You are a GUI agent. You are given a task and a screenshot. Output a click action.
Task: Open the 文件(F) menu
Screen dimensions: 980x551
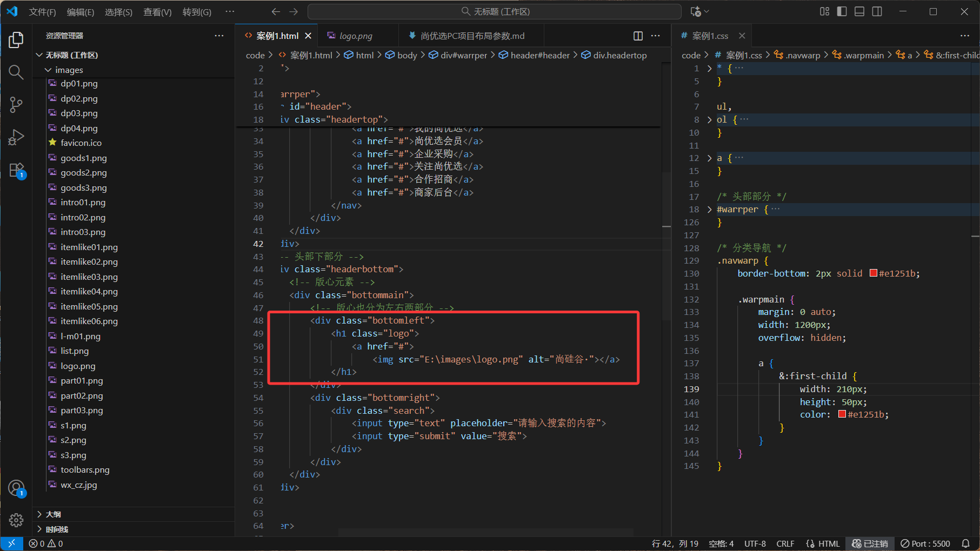(x=42, y=12)
